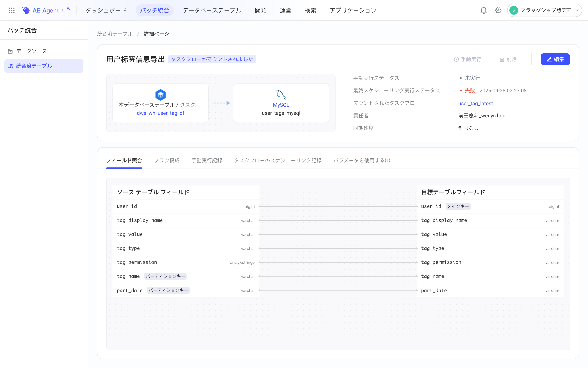
Task: Select the バッチ統合 top menu item
Action: pos(155,10)
